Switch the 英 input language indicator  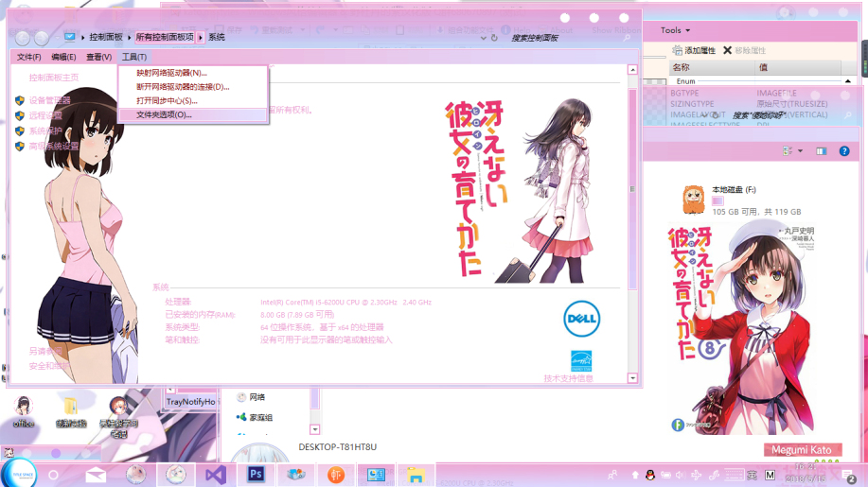click(x=752, y=475)
